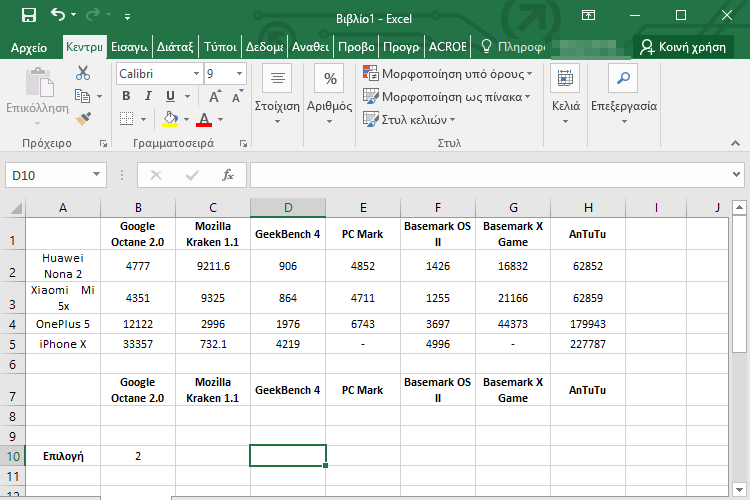
Task: Open Μορφοποίηση υπό όρους menu
Action: (x=448, y=74)
